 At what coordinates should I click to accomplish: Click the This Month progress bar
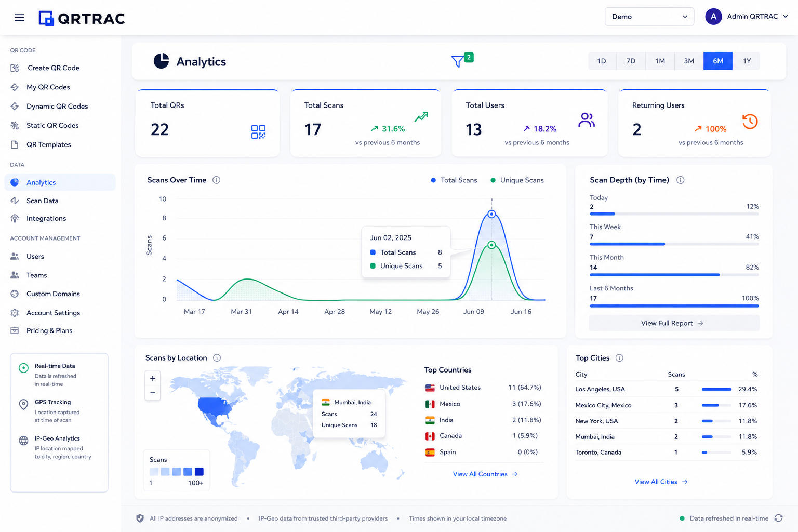click(x=674, y=275)
